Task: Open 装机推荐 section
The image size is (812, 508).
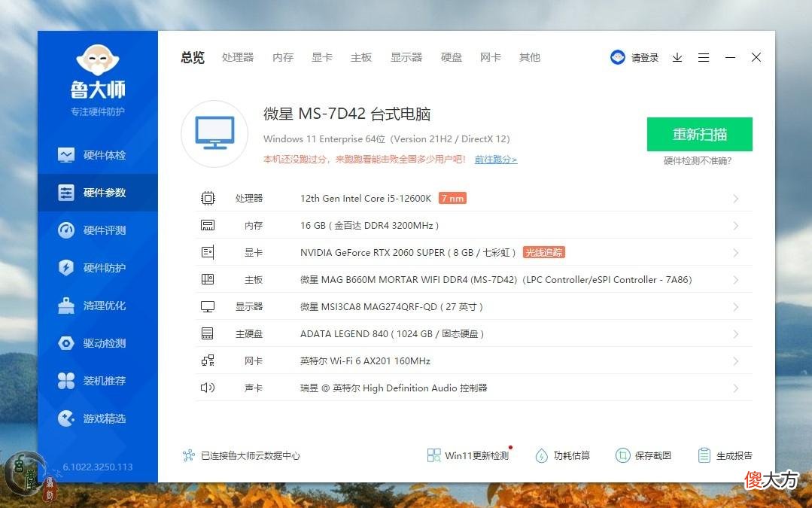Action: click(97, 381)
